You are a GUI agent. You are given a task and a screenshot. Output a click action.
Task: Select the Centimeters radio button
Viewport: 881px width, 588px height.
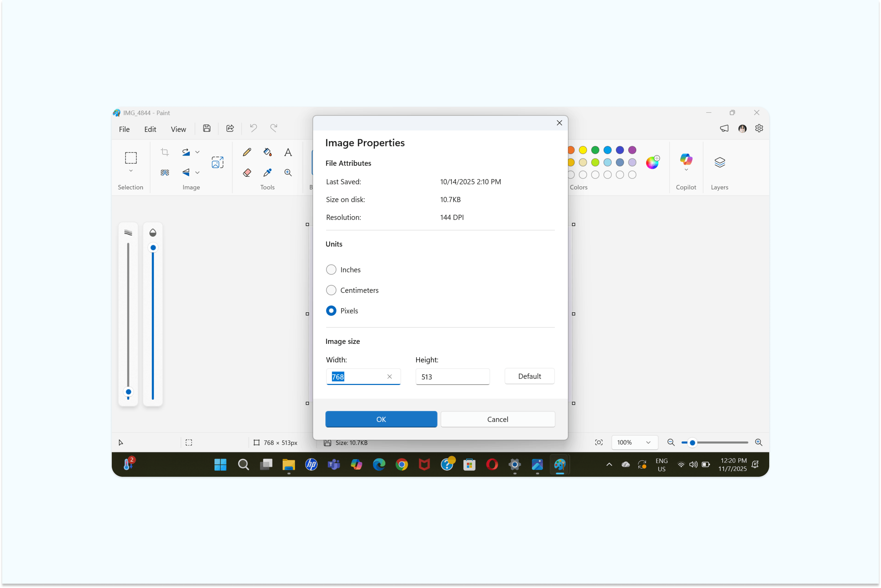tap(331, 290)
